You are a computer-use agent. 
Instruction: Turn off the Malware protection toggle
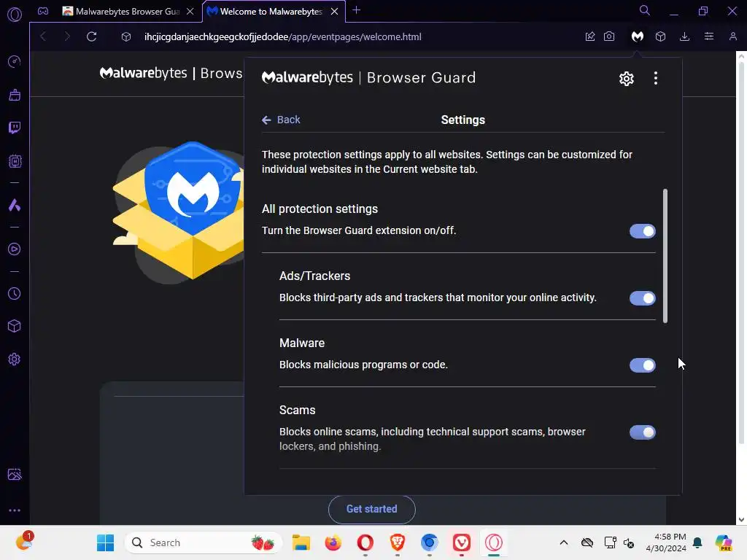point(642,366)
